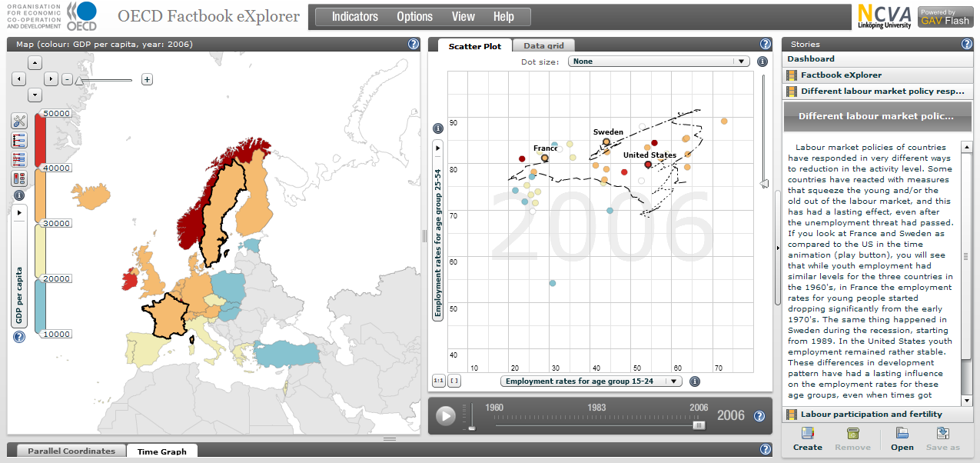The height and width of the screenshot is (463, 980).
Task: Click the colour scheme palette icon
Action: point(19,178)
